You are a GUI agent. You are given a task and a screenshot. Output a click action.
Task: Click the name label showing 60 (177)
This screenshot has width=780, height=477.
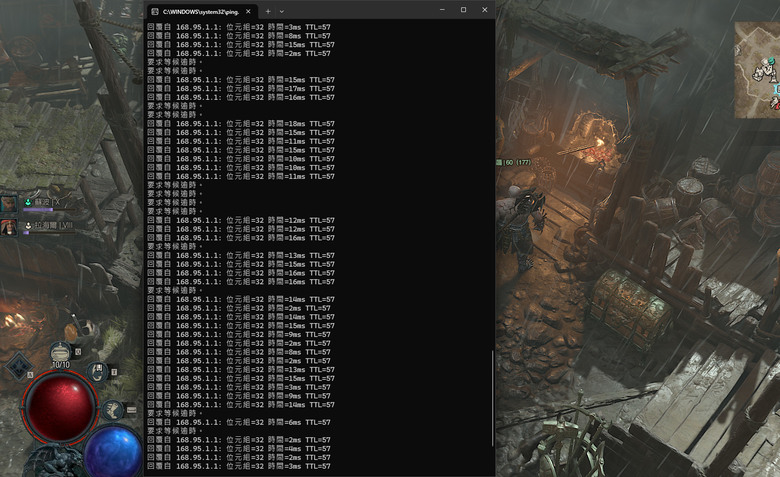513,162
